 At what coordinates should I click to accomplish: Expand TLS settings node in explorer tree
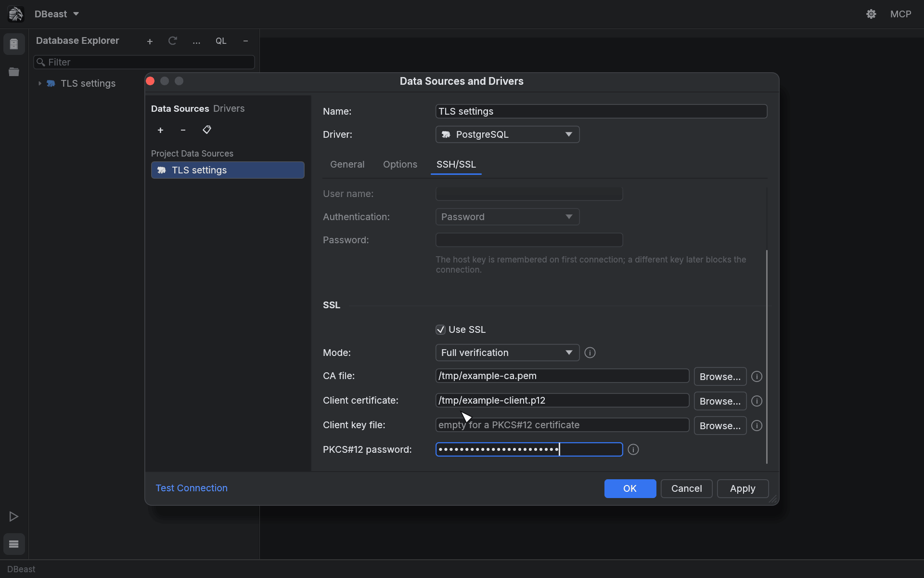[x=40, y=83]
